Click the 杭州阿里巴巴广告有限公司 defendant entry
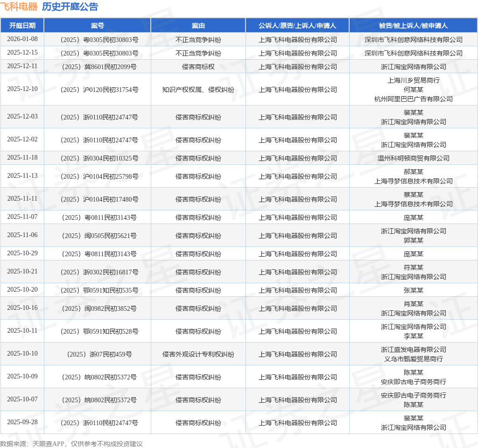The height and width of the screenshot is (448, 478). [x=414, y=99]
